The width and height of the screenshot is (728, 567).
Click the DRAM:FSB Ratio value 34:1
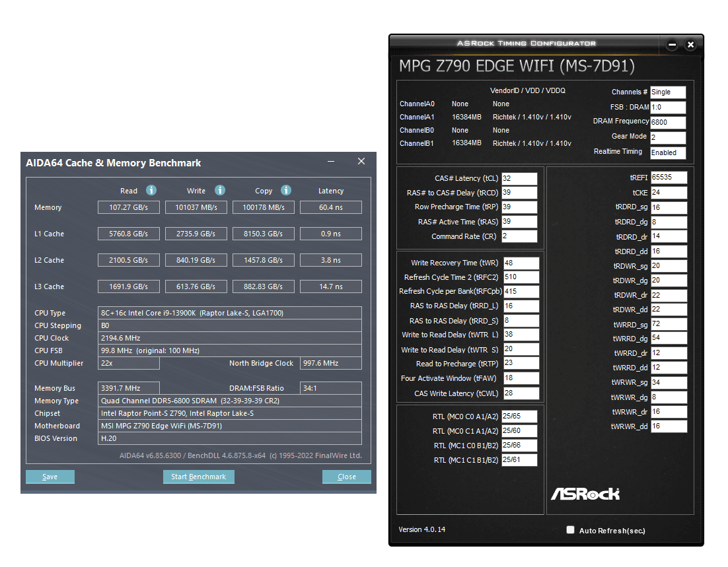[331, 388]
